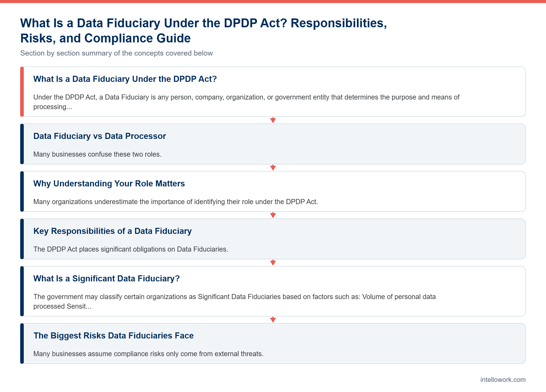Select the "What Is a Significant Data Fiduciary?" heading

pyautogui.click(x=106, y=278)
